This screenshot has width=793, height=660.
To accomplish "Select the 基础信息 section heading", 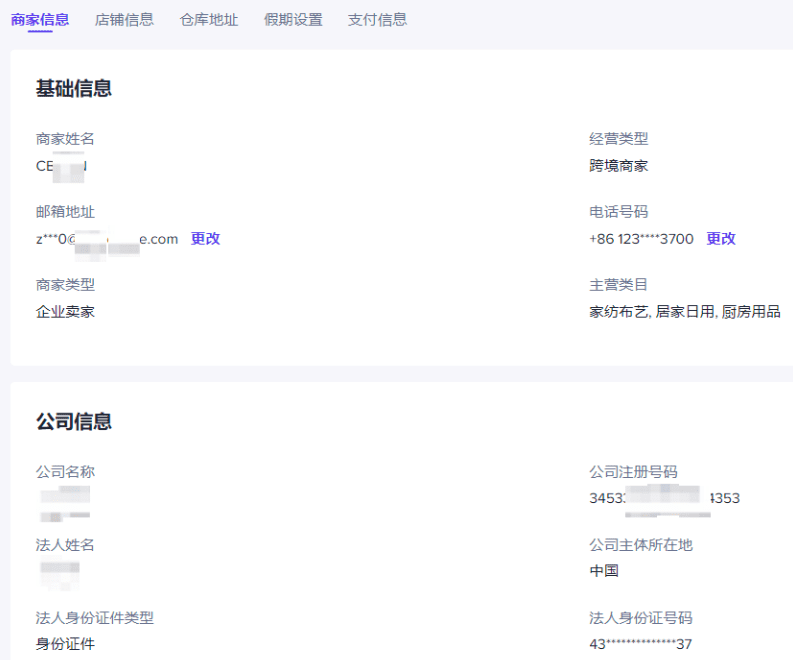I will (74, 89).
